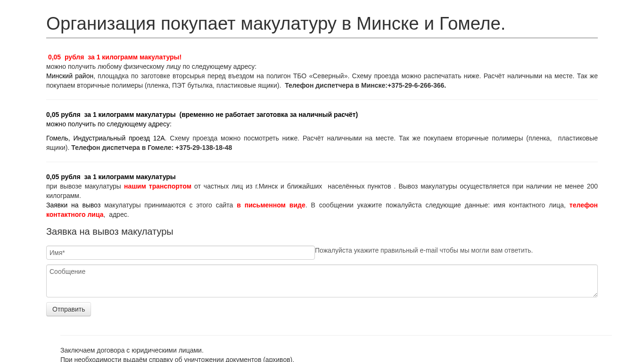Click the line about справку об уничтожении документов
Screen dimensions: 644x362
pos(177,359)
